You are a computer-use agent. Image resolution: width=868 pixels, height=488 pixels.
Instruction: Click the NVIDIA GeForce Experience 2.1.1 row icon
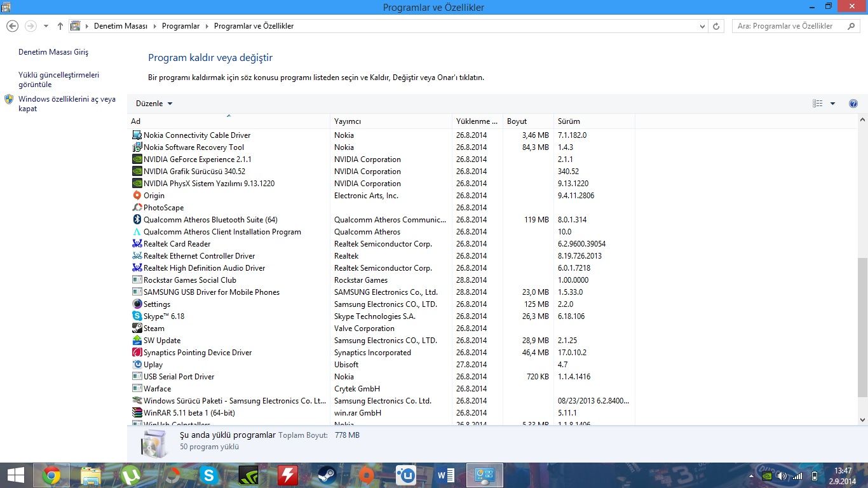click(x=137, y=159)
